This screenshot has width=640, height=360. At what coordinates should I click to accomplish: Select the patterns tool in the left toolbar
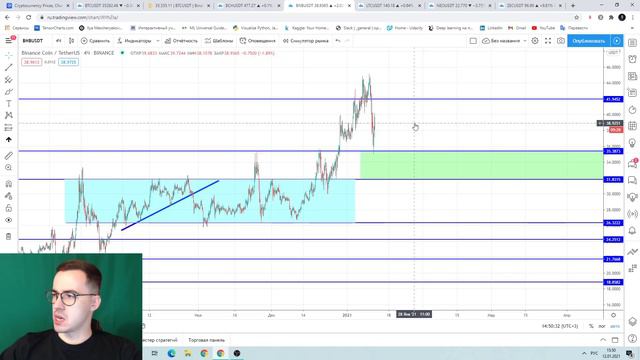tap(9, 116)
